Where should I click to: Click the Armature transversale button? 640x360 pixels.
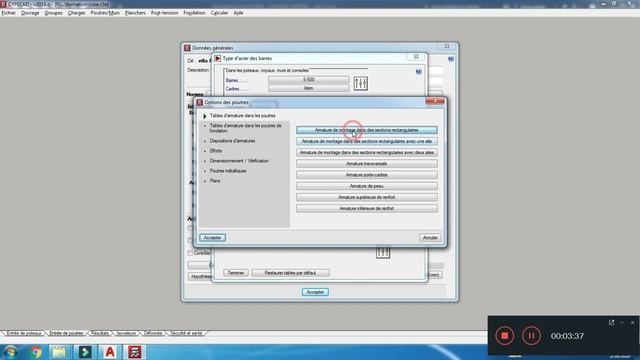click(x=367, y=164)
